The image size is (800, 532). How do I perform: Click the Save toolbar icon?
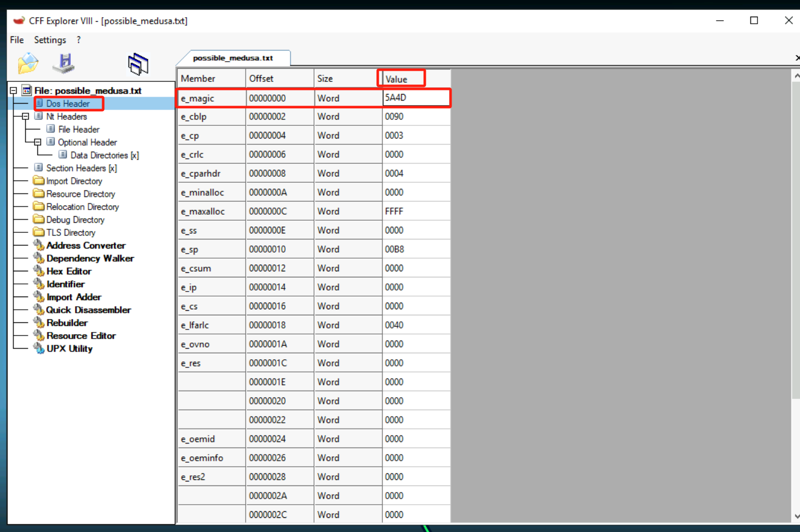pyautogui.click(x=64, y=63)
